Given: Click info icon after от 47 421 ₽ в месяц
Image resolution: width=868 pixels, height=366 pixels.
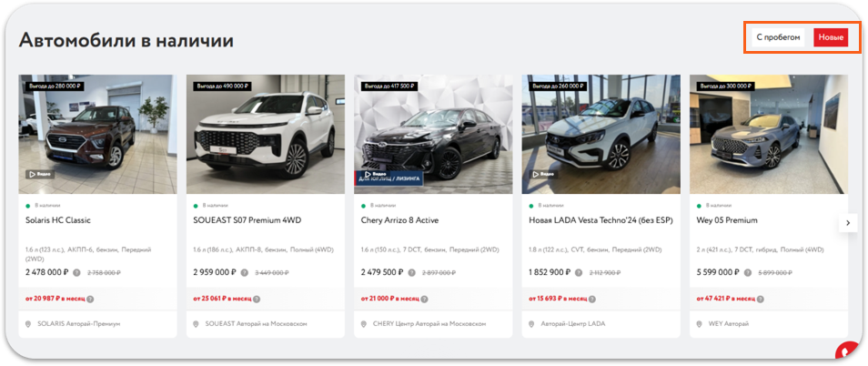Looking at the screenshot, I should coord(761,299).
